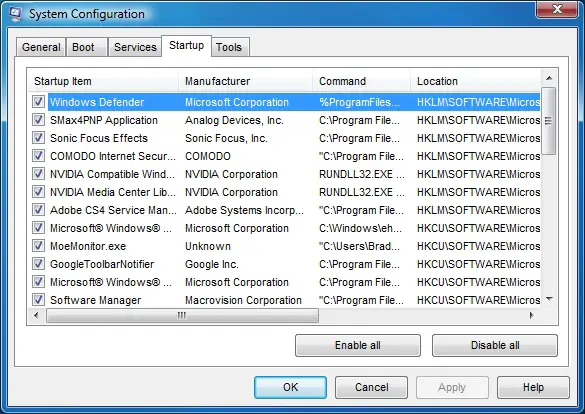Select the NVIDIA Media Center Lib... entry
585x414 pixels.
[113, 192]
